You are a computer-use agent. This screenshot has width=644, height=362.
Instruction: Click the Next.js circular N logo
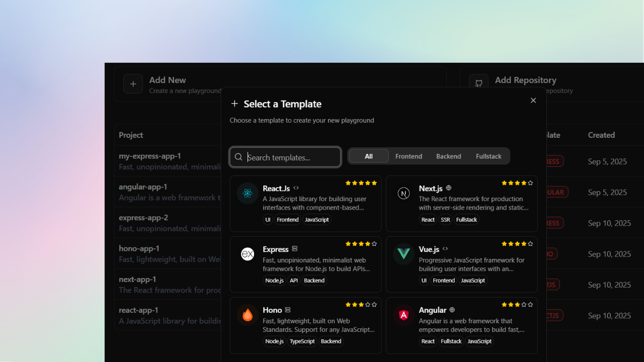404,193
